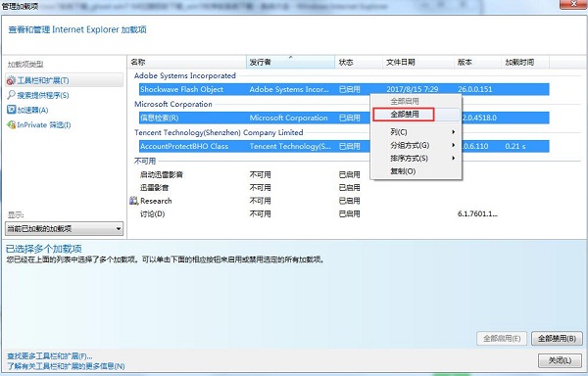Click the arrow beside 分组方式(G)
This screenshot has height=376, width=588.
point(454,145)
